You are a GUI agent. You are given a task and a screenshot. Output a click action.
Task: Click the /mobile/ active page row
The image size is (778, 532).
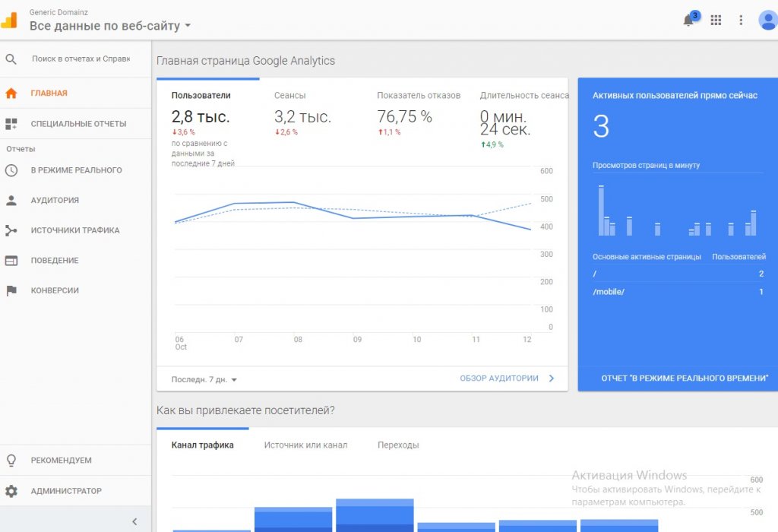click(678, 292)
